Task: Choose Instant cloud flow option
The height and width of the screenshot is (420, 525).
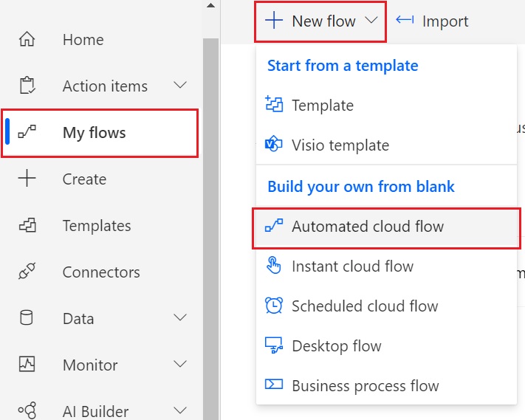Action: [352, 266]
